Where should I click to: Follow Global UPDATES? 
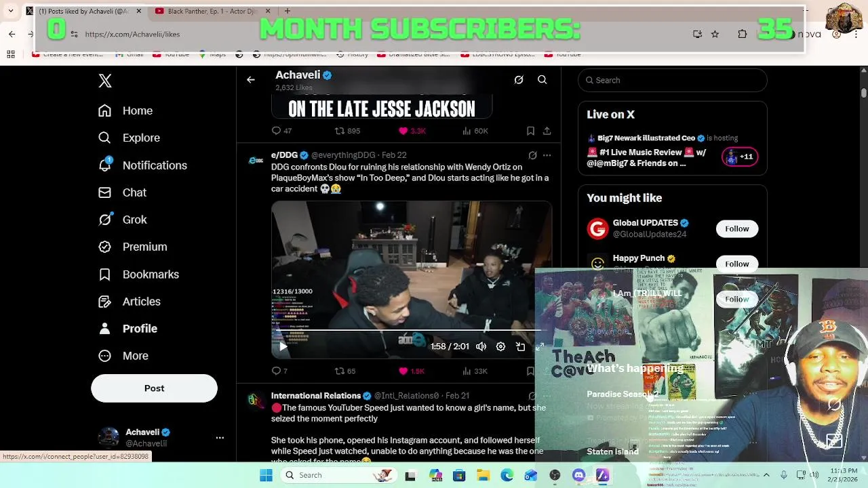point(737,228)
